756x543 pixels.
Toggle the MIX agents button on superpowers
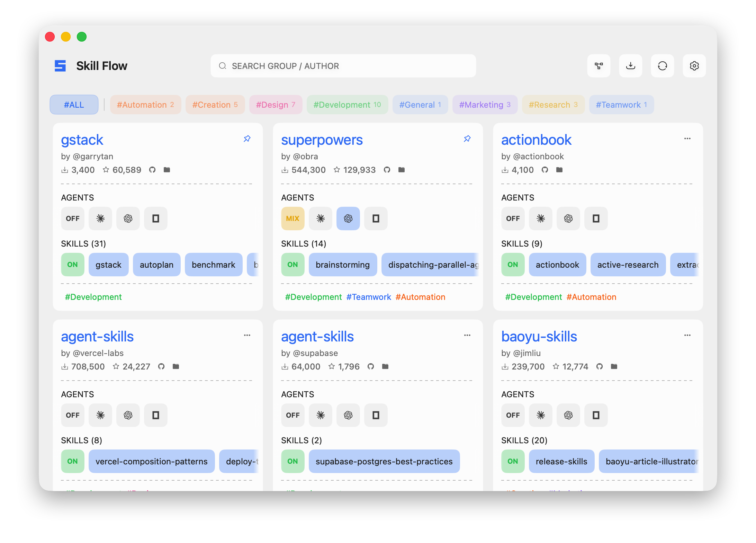[292, 219]
